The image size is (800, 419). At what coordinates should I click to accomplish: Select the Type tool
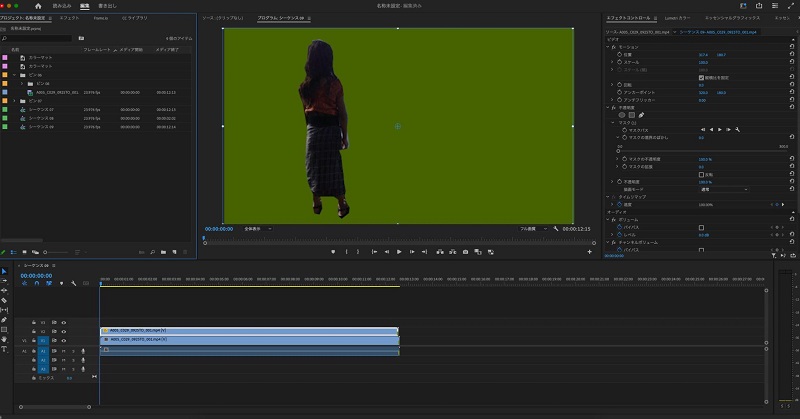click(x=4, y=349)
